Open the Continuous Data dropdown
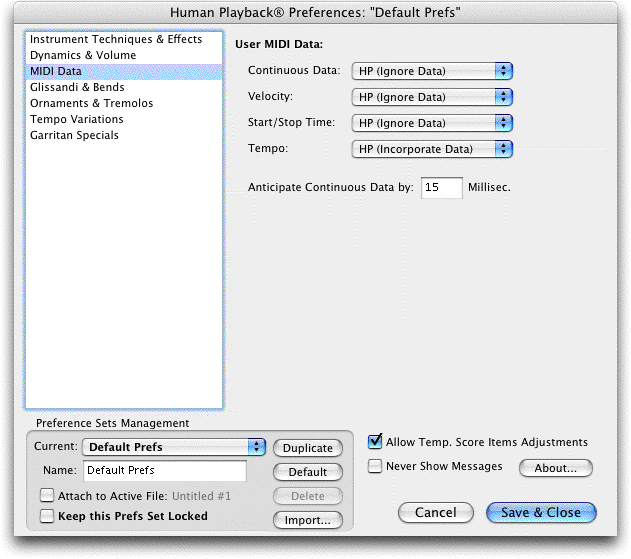 tap(432, 71)
